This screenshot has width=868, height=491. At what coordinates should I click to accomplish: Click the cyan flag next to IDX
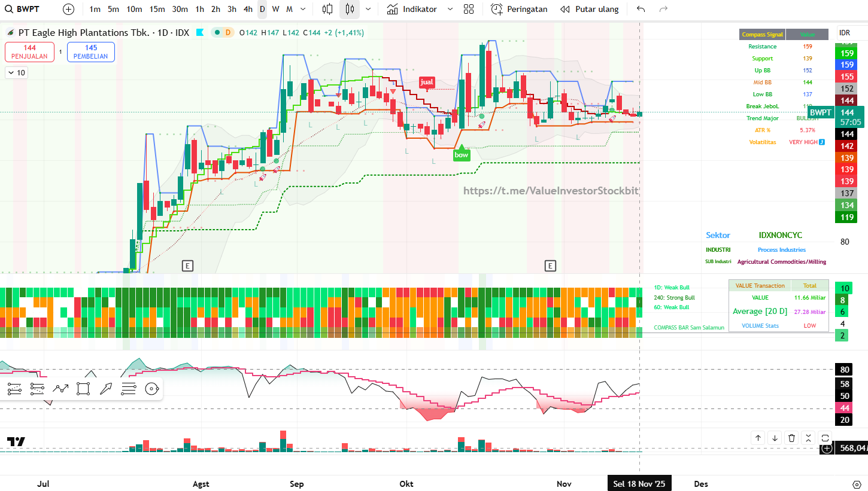click(x=199, y=33)
